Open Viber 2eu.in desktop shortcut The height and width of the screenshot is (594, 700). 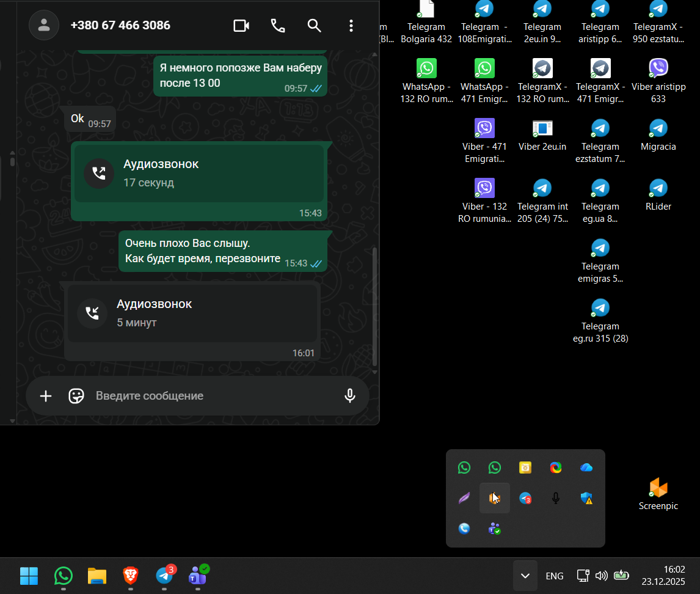point(542,135)
